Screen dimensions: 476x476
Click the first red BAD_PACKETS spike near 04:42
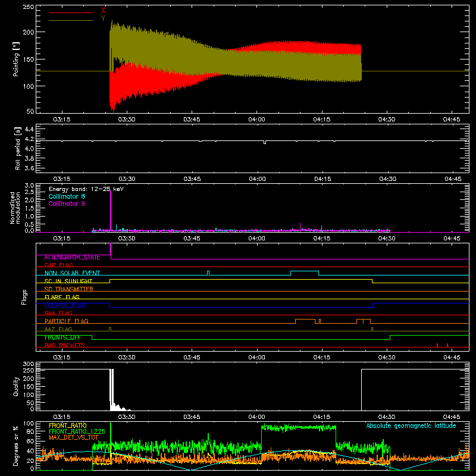(437, 345)
